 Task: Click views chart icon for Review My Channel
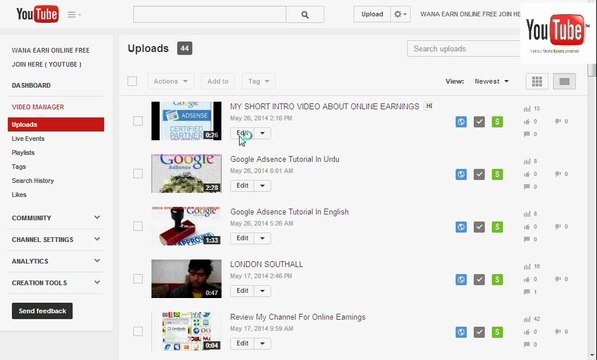point(527,319)
